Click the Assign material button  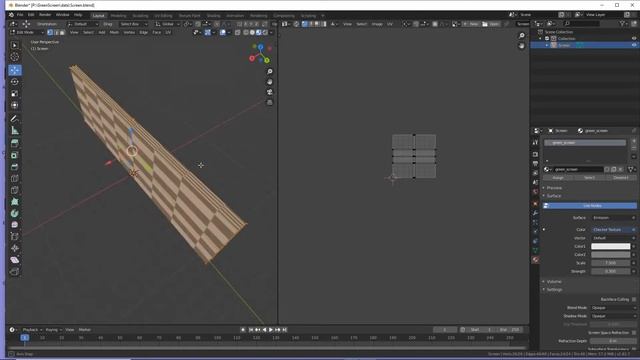pyautogui.click(x=558, y=178)
